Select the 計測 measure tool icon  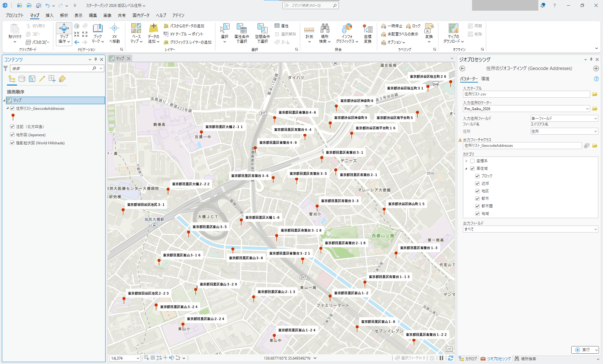(309, 30)
